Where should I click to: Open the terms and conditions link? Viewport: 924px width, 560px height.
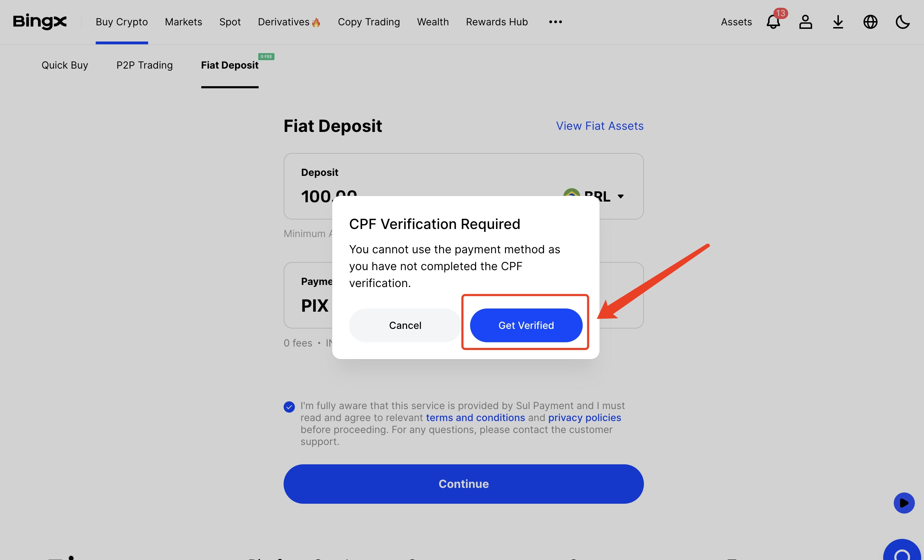tap(475, 418)
